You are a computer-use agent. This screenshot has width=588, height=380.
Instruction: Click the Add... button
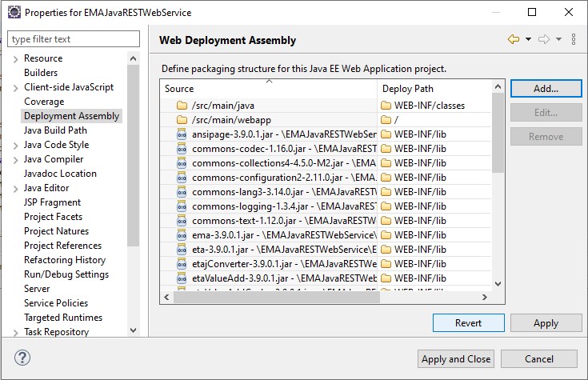546,89
